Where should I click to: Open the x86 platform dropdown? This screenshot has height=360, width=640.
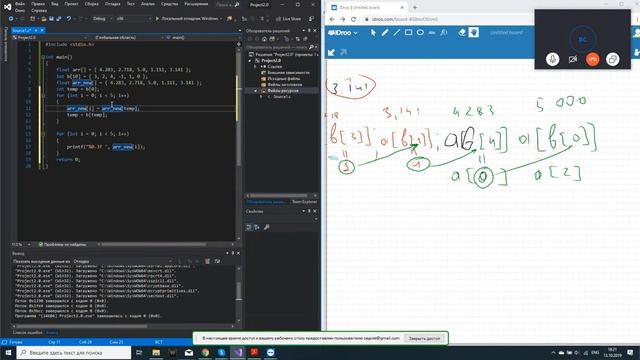coord(134,18)
